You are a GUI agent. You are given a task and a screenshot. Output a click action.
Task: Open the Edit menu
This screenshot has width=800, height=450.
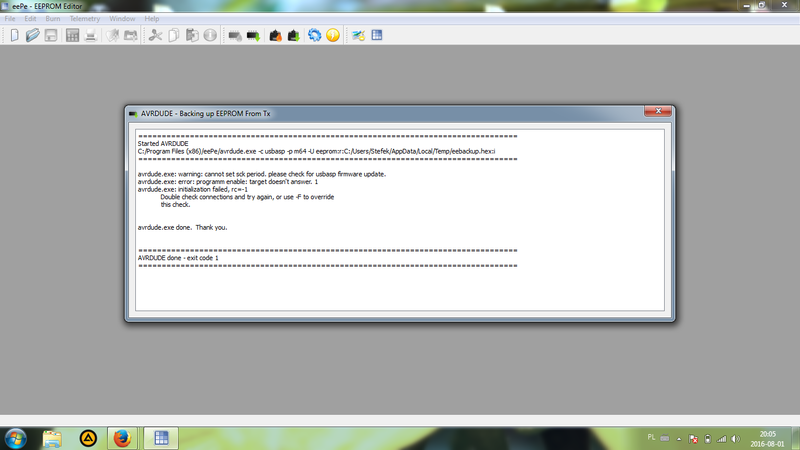(x=30, y=18)
